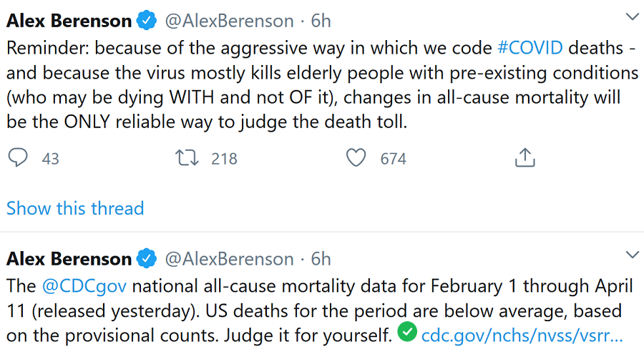The height and width of the screenshot is (352, 644).
Task: Like the tweet using the heart icon
Action: click(356, 157)
